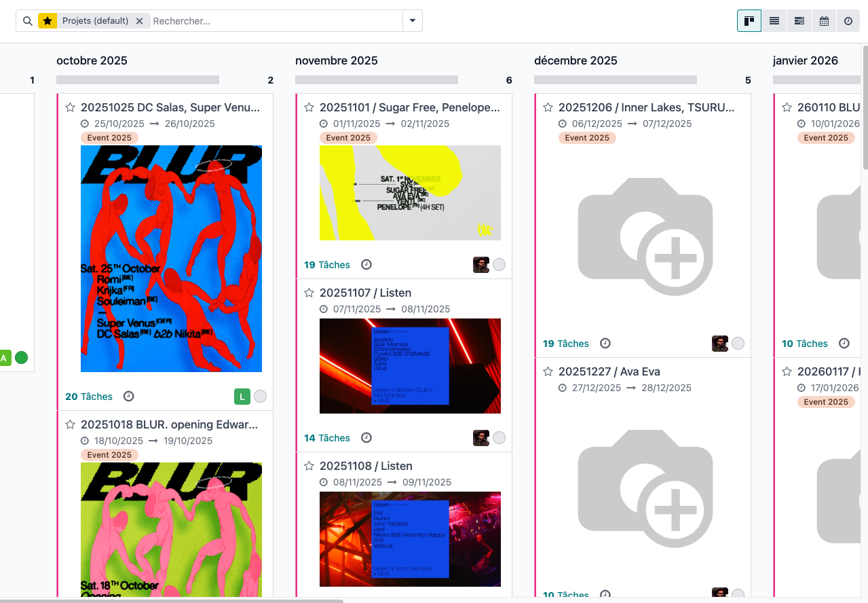Click the magnifier search icon
This screenshot has width=868, height=603.
coord(27,20)
